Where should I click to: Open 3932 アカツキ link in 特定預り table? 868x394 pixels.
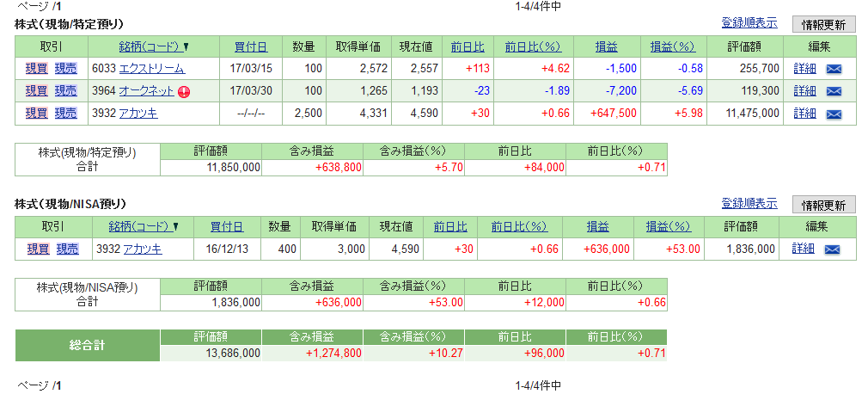coord(138,114)
